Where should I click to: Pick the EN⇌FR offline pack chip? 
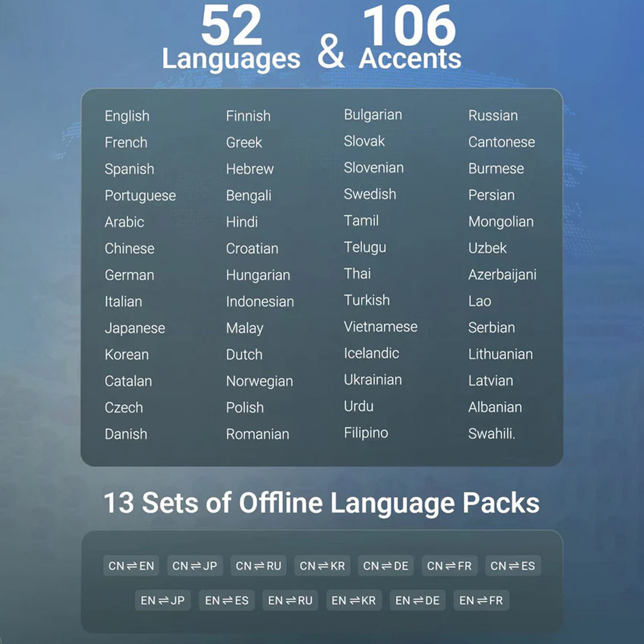481,601
